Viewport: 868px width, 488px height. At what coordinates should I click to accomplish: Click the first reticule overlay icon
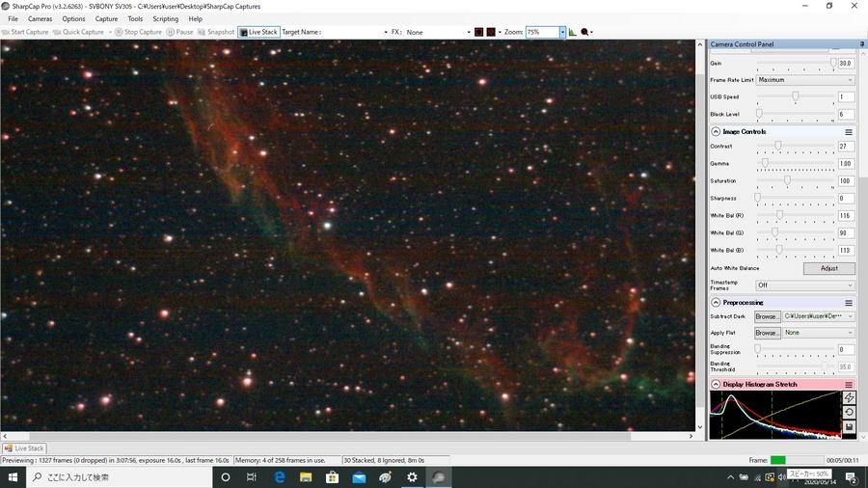(478, 32)
